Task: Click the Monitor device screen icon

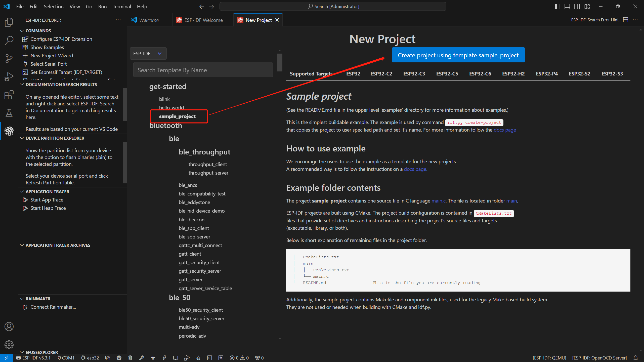Action: pyautogui.click(x=176, y=358)
